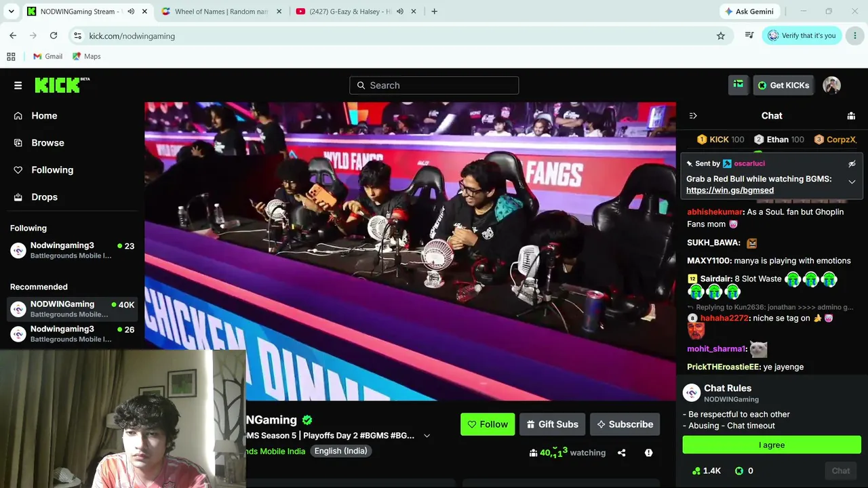Go back to the previous page
This screenshot has height=488, width=868.
point(13,35)
